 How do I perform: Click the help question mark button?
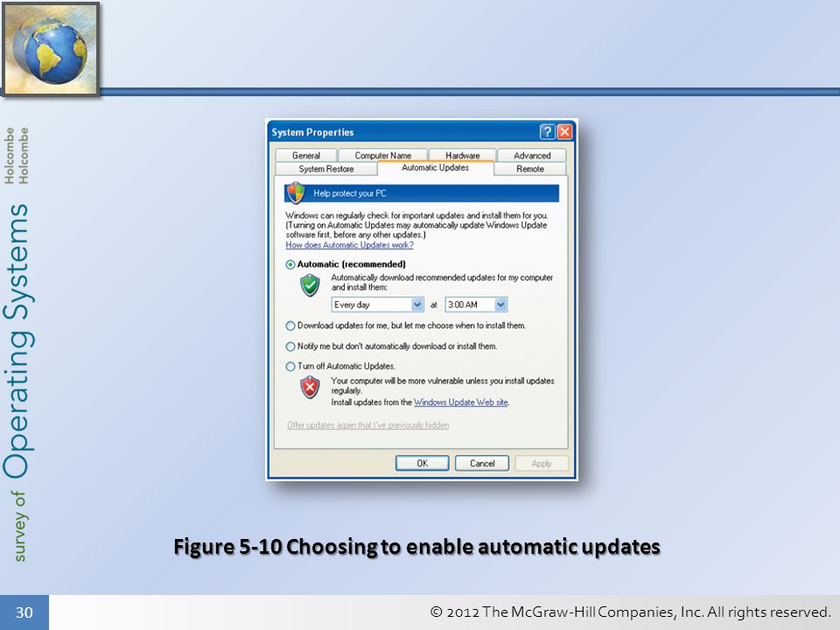click(x=547, y=132)
